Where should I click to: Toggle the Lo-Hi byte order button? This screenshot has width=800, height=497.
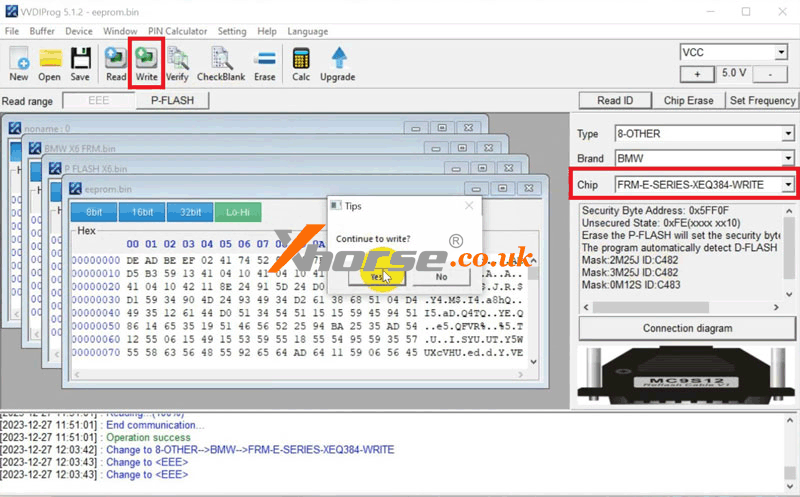pyautogui.click(x=238, y=212)
